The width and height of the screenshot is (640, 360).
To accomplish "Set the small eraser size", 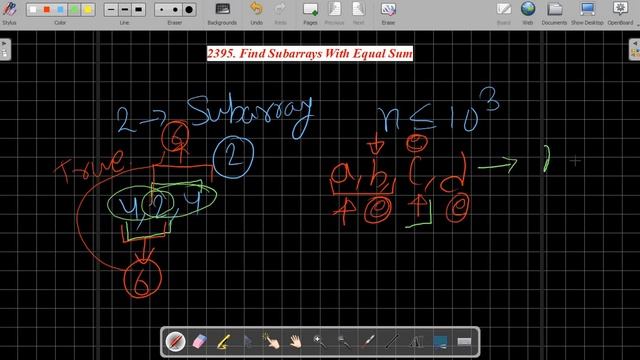I will click(162, 9).
